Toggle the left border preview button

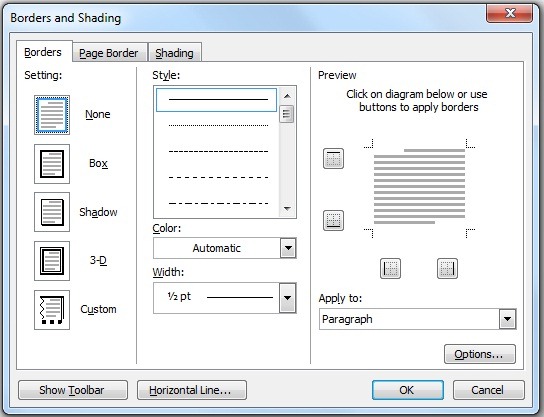click(x=391, y=268)
